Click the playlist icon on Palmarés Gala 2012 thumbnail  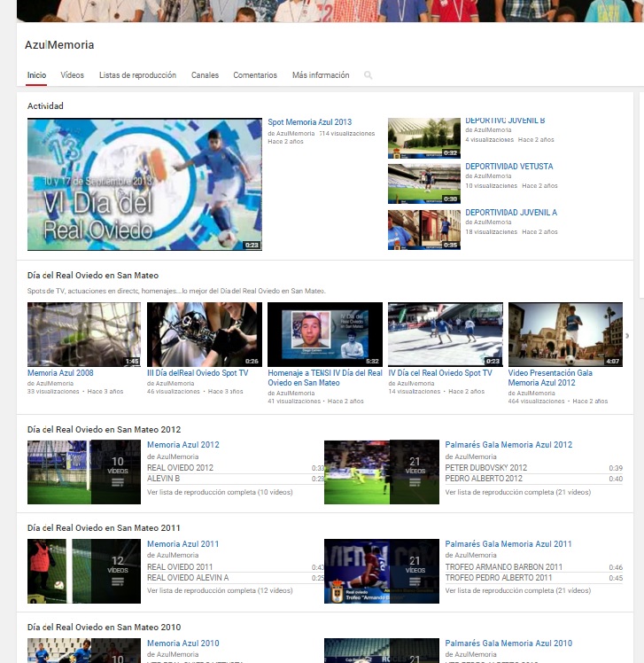click(415, 482)
